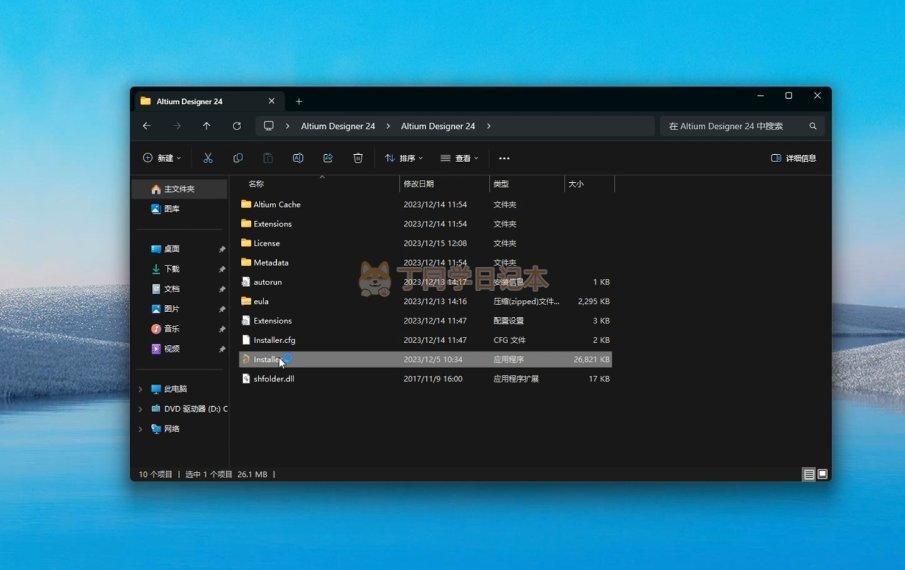Open the 排序 (Sort) dropdown menu
Screen dimensions: 905x570
click(x=404, y=158)
